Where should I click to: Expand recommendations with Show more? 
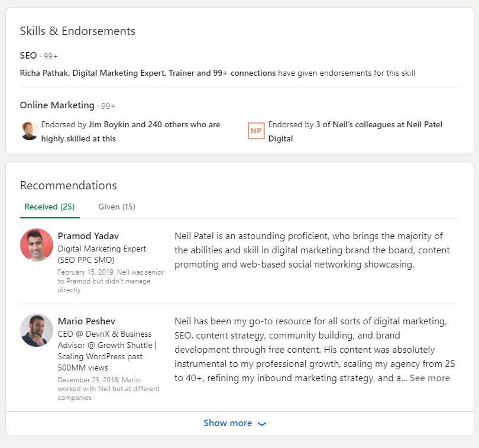(235, 423)
